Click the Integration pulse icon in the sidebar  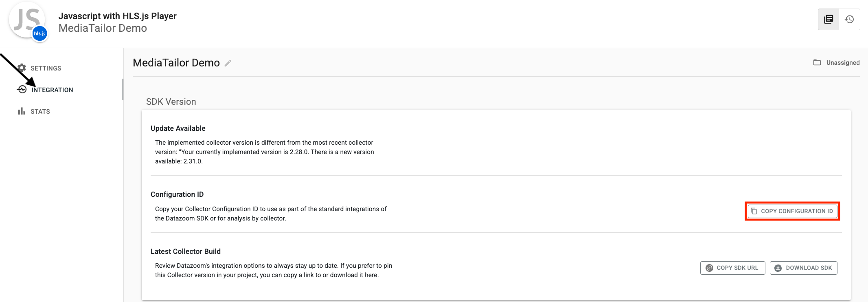(x=22, y=89)
